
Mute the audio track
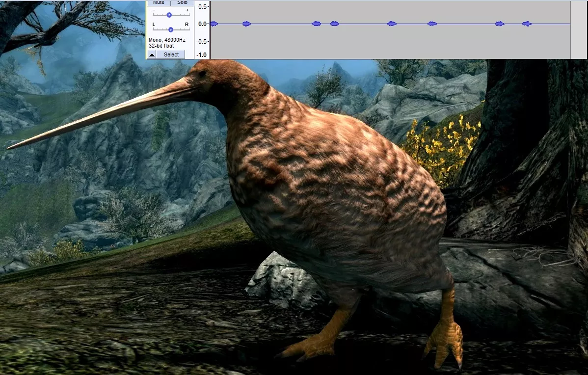coord(159,2)
